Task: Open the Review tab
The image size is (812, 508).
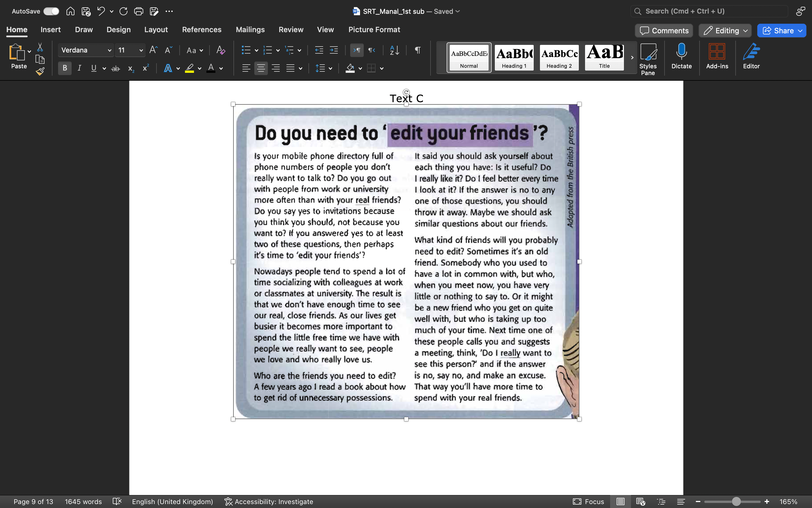Action: (x=291, y=30)
